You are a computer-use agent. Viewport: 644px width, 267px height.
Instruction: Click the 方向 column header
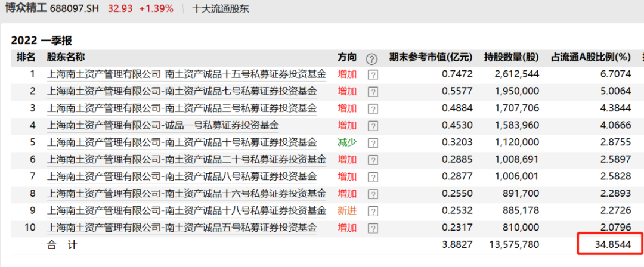tap(347, 57)
